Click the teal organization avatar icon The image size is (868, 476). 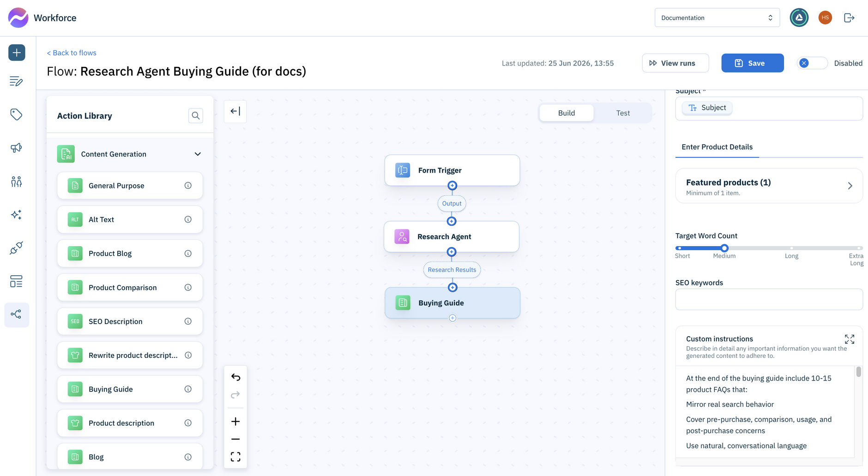[799, 18]
